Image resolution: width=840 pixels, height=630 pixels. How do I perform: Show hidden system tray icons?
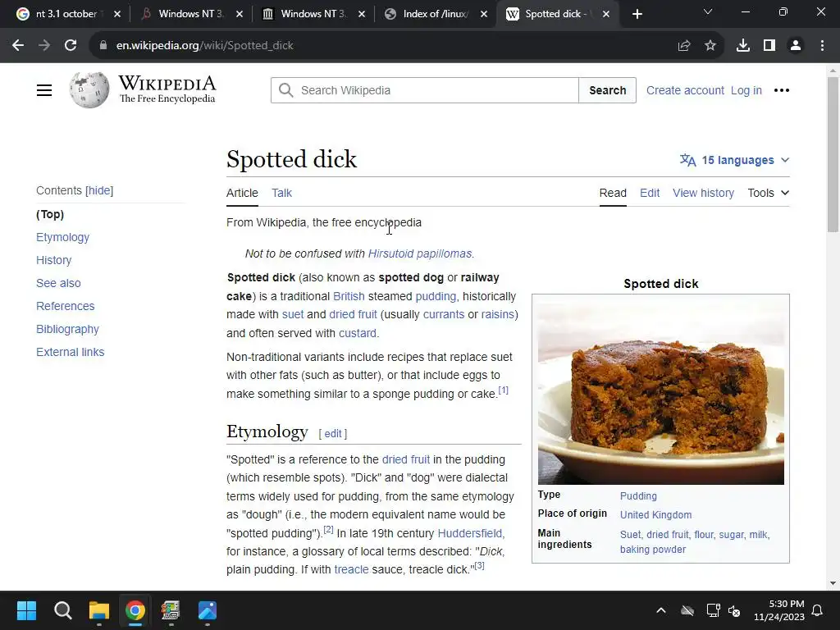[x=661, y=610]
